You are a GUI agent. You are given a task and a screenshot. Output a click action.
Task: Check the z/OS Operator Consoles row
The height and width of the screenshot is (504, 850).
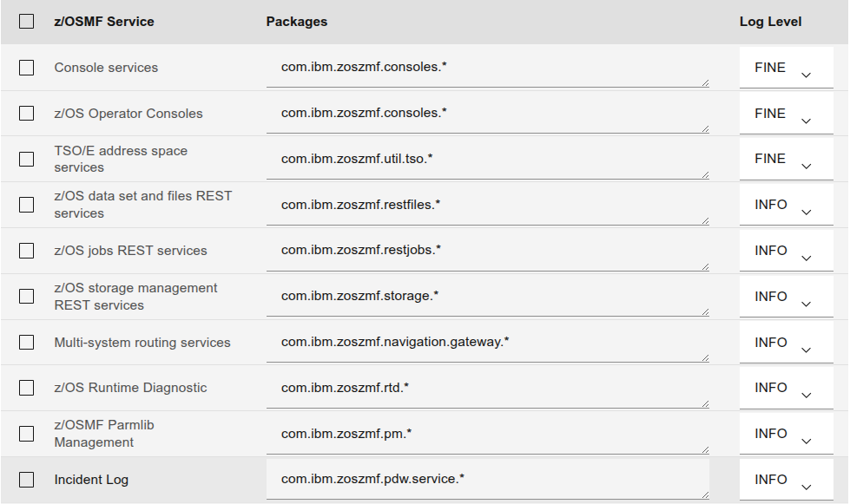[26, 113]
